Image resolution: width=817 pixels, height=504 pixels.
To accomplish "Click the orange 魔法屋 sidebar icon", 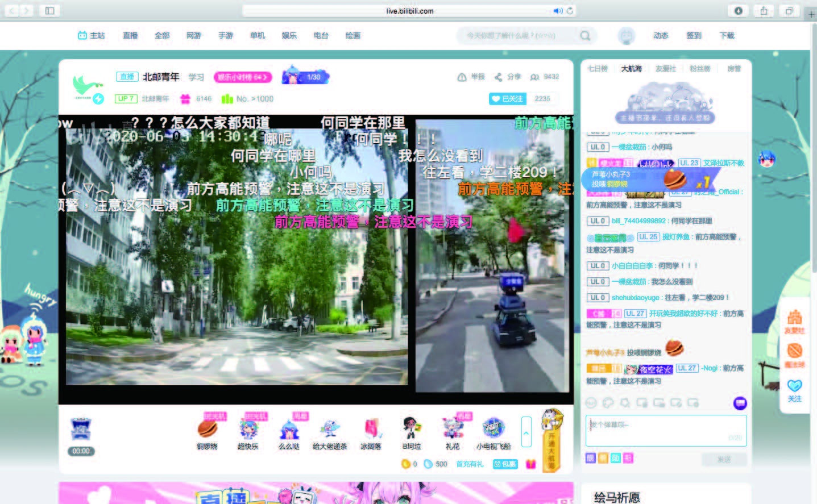I will click(x=794, y=355).
